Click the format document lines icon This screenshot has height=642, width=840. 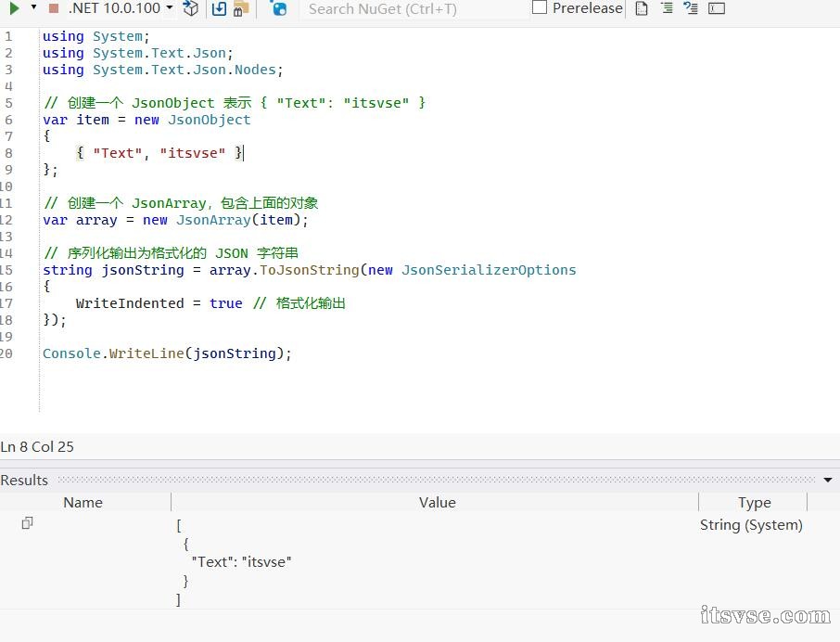pyautogui.click(x=667, y=8)
